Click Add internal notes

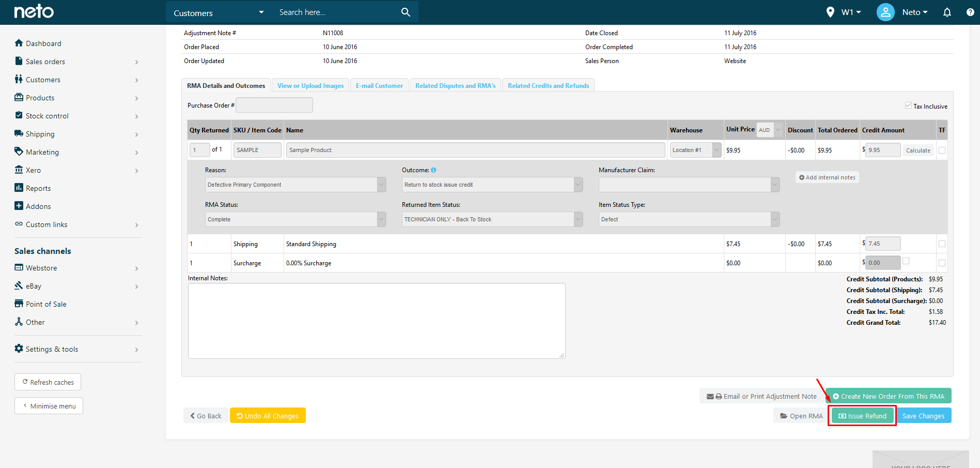tap(827, 177)
